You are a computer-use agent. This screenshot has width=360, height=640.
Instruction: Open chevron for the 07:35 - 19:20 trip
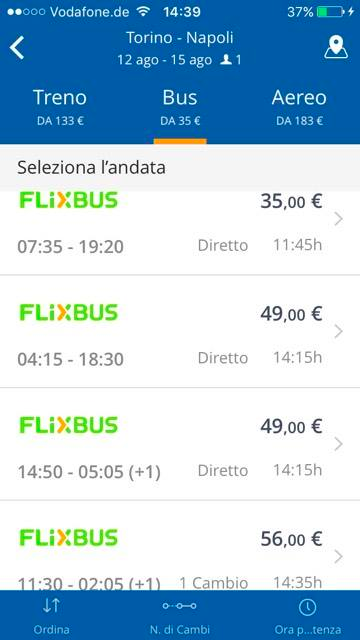click(x=338, y=220)
